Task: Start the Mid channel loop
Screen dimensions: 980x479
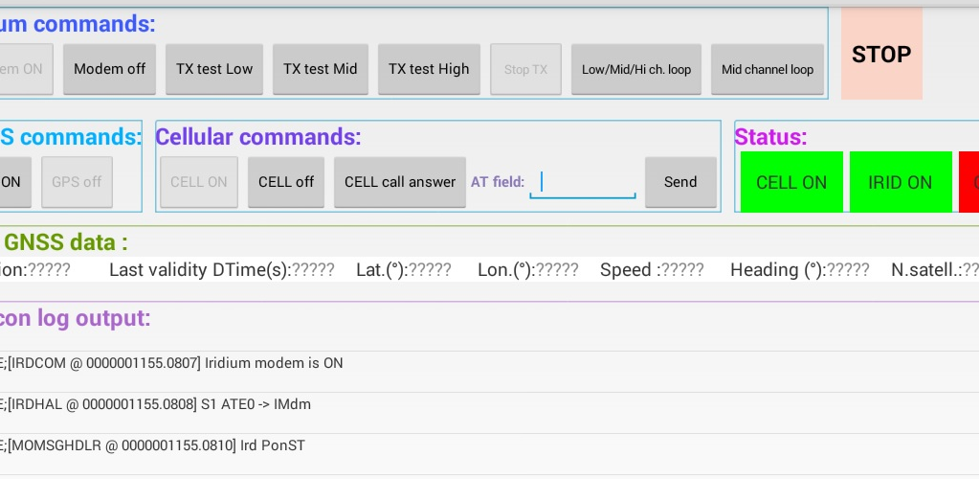Action: [768, 69]
